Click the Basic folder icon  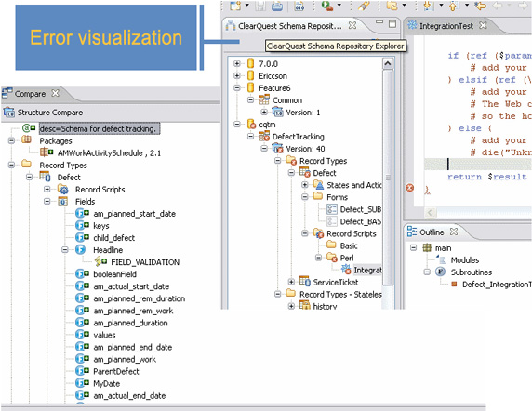(x=331, y=245)
